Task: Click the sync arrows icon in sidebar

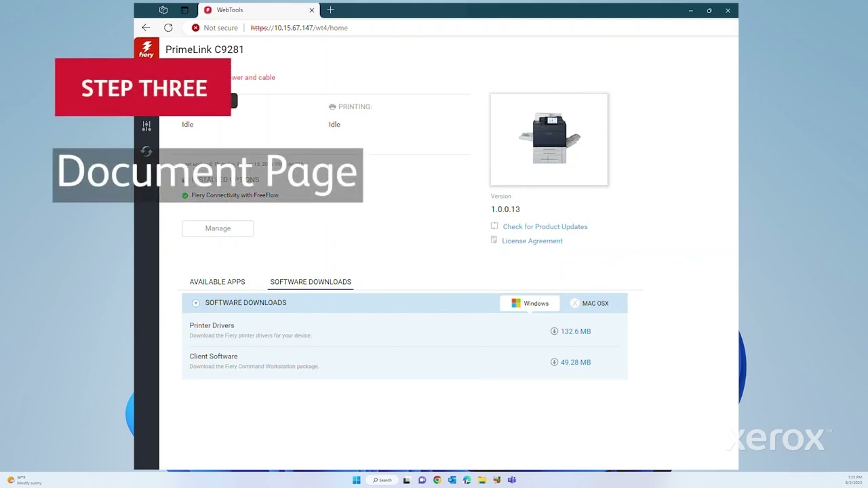Action: [146, 151]
